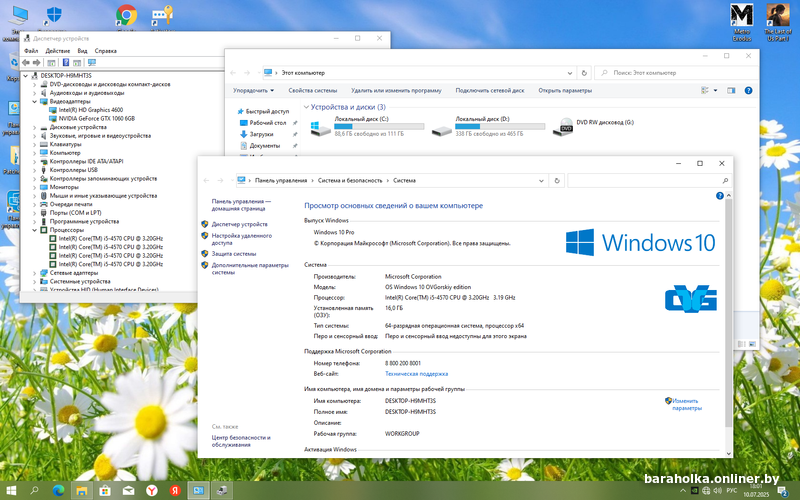
Task: Collapse DESKTOP-H9MHT3S root node
Action: (26, 76)
